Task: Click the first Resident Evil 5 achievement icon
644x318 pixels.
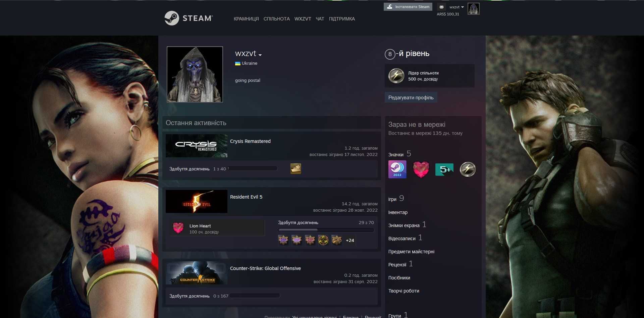Action: [283, 240]
